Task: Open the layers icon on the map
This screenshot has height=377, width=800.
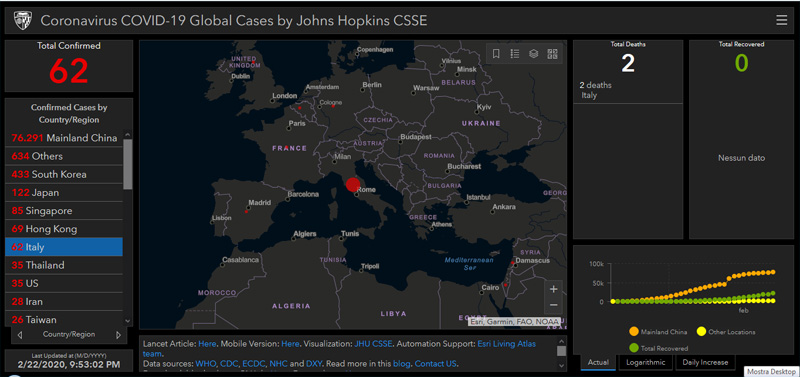Action: 534,54
